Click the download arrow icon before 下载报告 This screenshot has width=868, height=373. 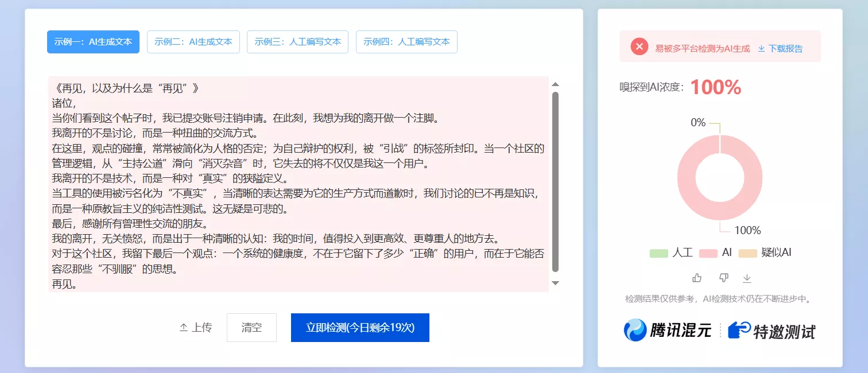click(761, 48)
